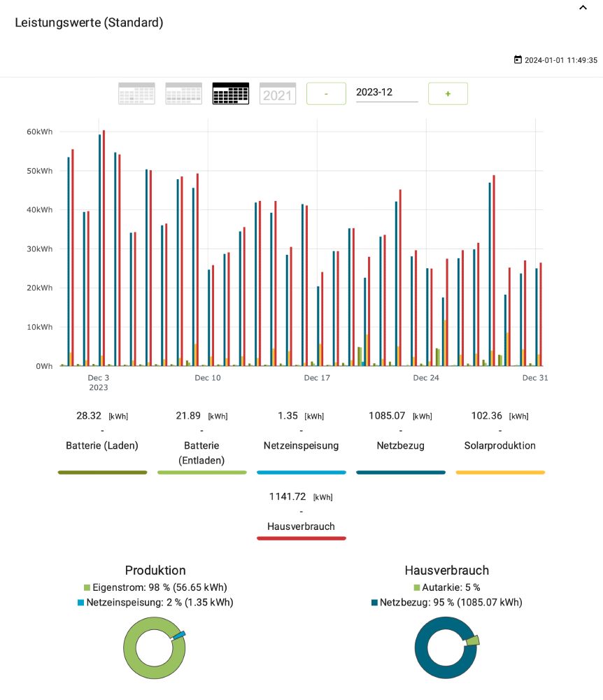Go to next month with plus button
This screenshot has width=603, height=700.
[x=448, y=94]
